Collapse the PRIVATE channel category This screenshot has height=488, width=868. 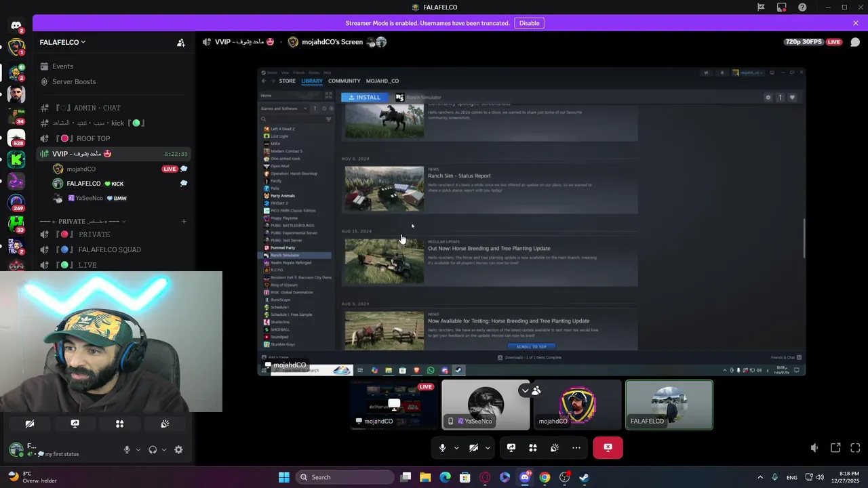click(x=83, y=222)
